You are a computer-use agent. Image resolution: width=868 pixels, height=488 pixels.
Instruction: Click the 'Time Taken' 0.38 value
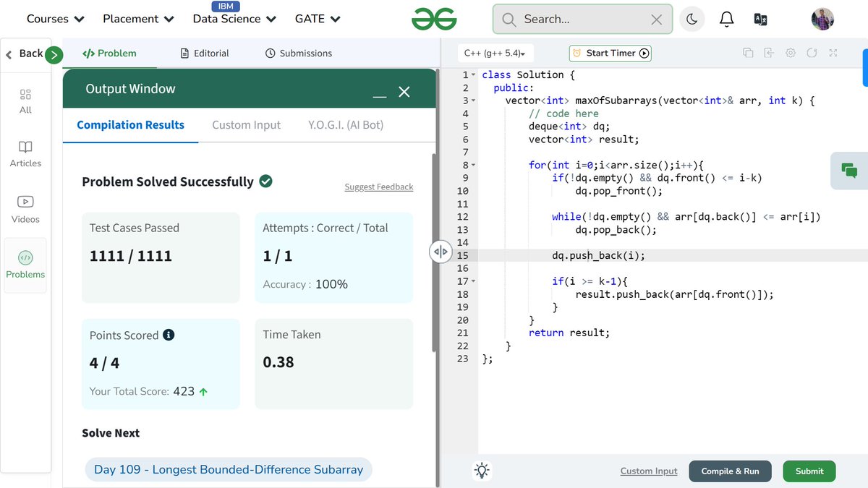coord(278,362)
